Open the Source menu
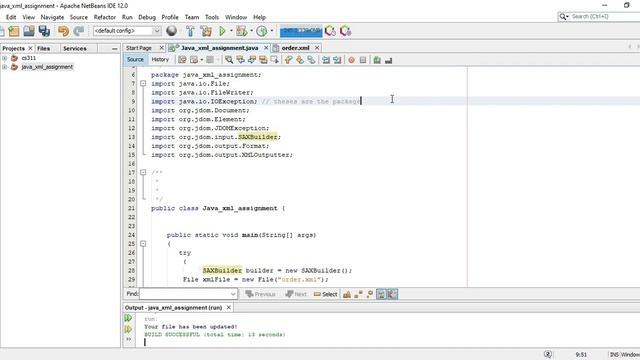 79,17
